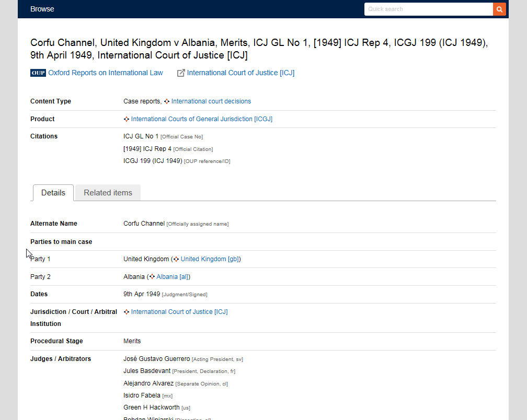
Task: Click the date 9th Apr 1949
Action: point(142,294)
